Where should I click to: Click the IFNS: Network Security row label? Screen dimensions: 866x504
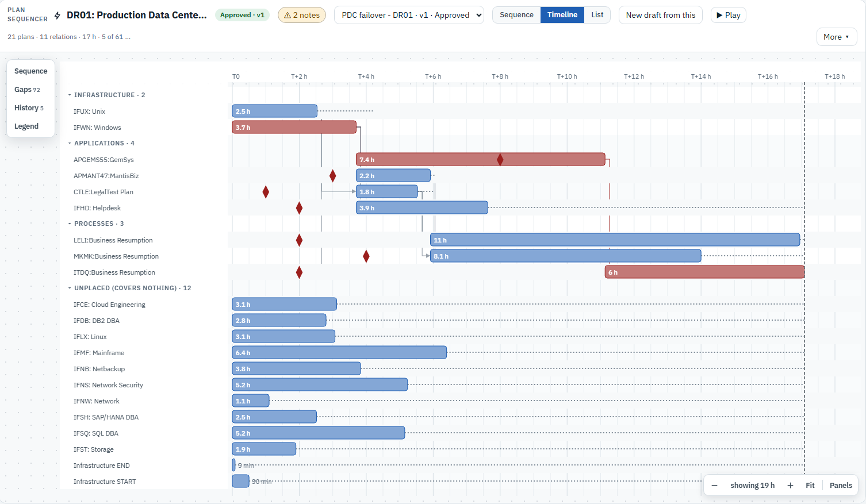(x=108, y=385)
